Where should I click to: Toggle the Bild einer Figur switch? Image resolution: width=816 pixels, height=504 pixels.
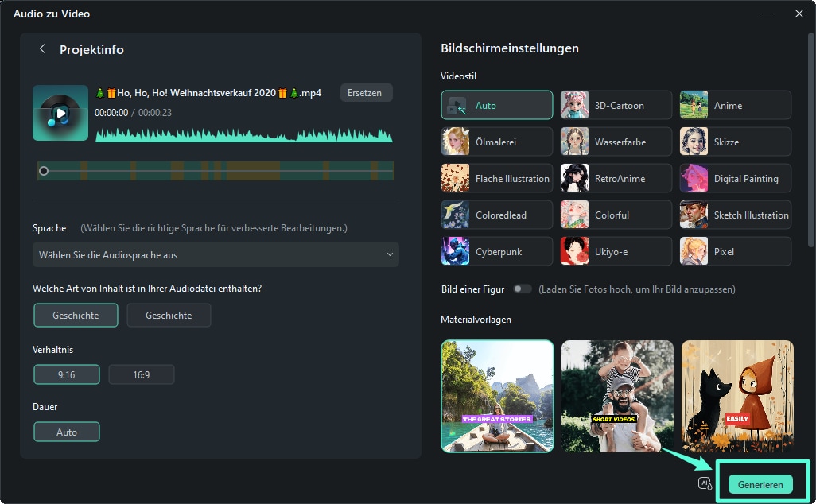(522, 289)
